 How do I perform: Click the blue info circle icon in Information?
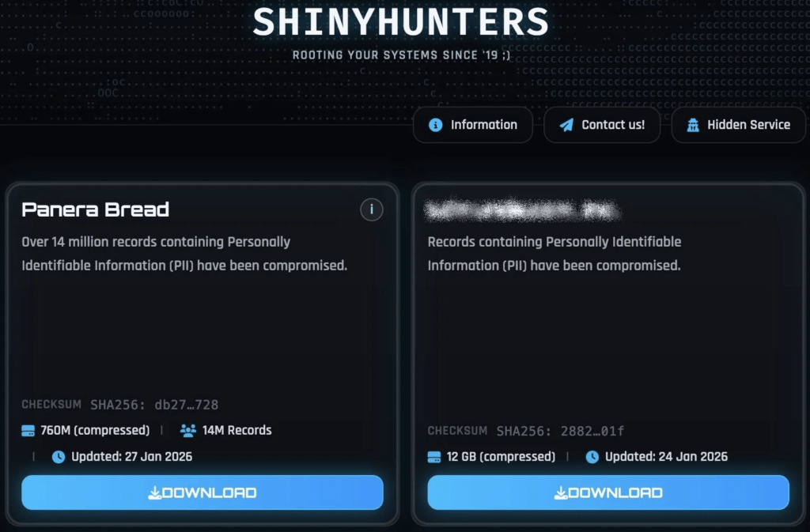point(436,125)
